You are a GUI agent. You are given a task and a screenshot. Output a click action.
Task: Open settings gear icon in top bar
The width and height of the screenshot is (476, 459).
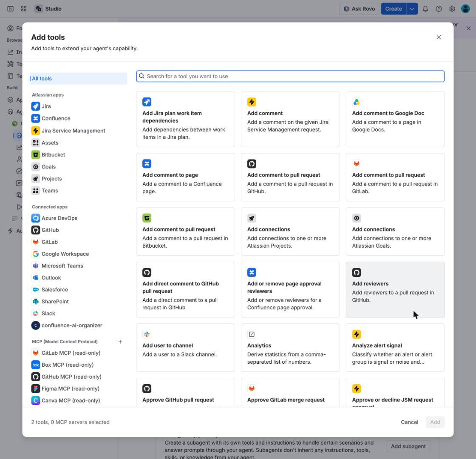[x=452, y=9]
